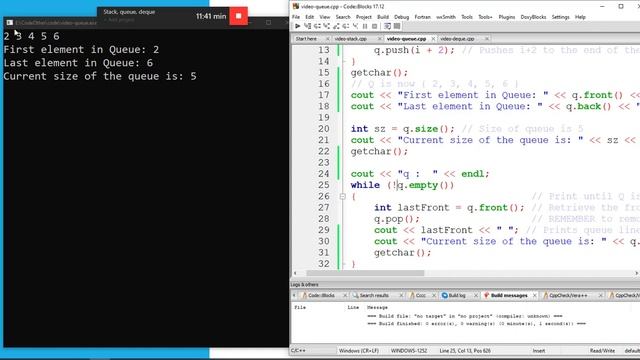Open the Search menu
Screen dimensions: 640x360
coord(343,17)
